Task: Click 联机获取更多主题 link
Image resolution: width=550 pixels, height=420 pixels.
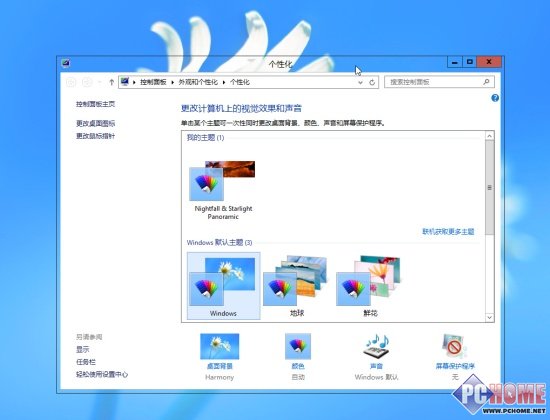Action: tap(448, 232)
